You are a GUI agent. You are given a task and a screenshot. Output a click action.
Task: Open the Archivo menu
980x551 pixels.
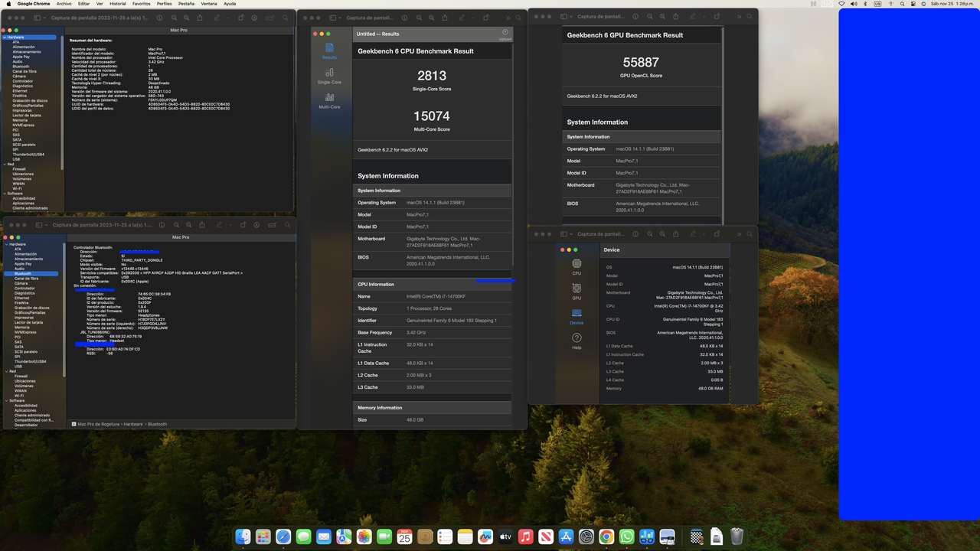point(64,4)
